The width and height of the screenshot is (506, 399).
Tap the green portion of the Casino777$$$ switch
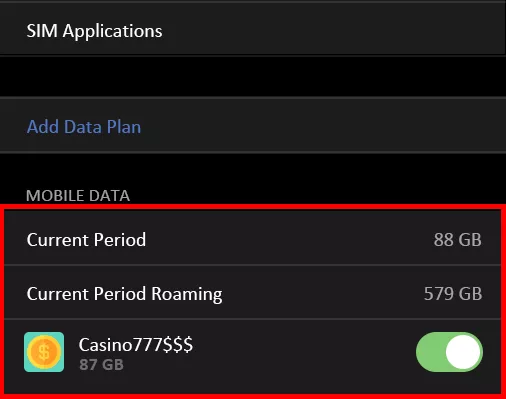430,352
